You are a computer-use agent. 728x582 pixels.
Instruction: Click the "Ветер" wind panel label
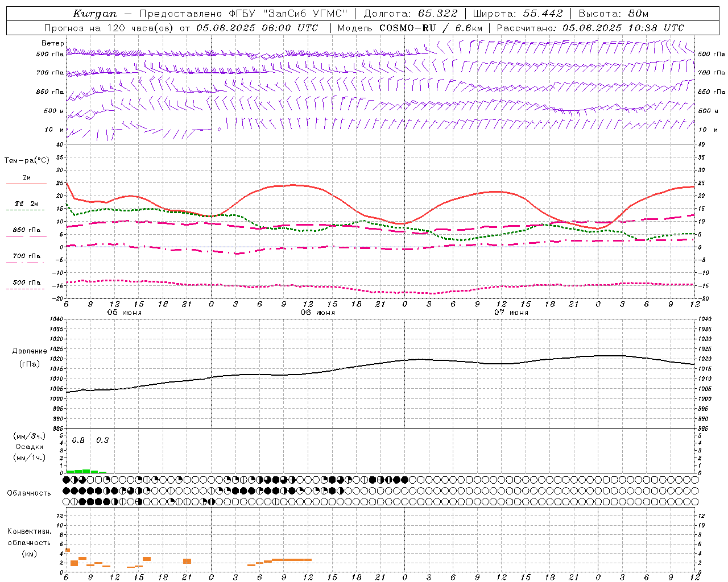coord(52,43)
